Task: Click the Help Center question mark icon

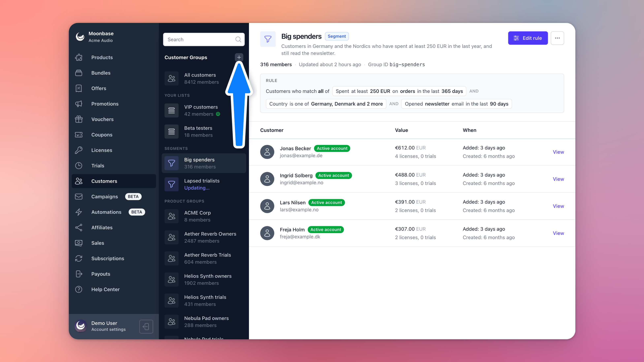Action: click(x=79, y=289)
